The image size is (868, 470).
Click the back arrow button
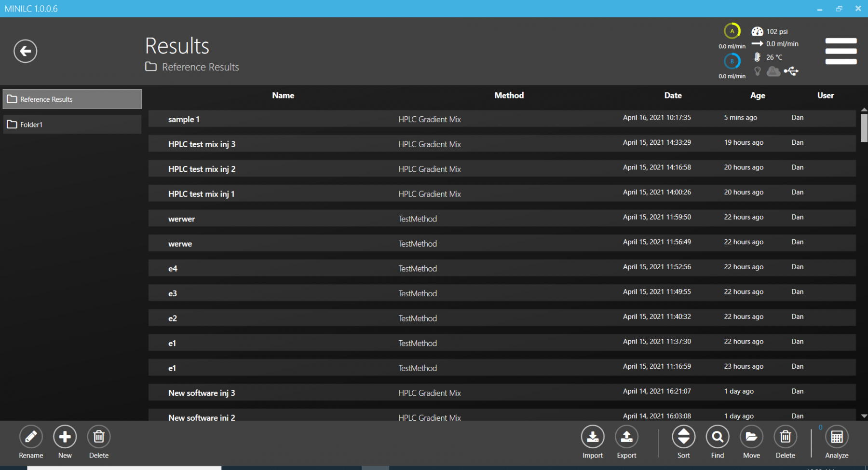click(26, 51)
